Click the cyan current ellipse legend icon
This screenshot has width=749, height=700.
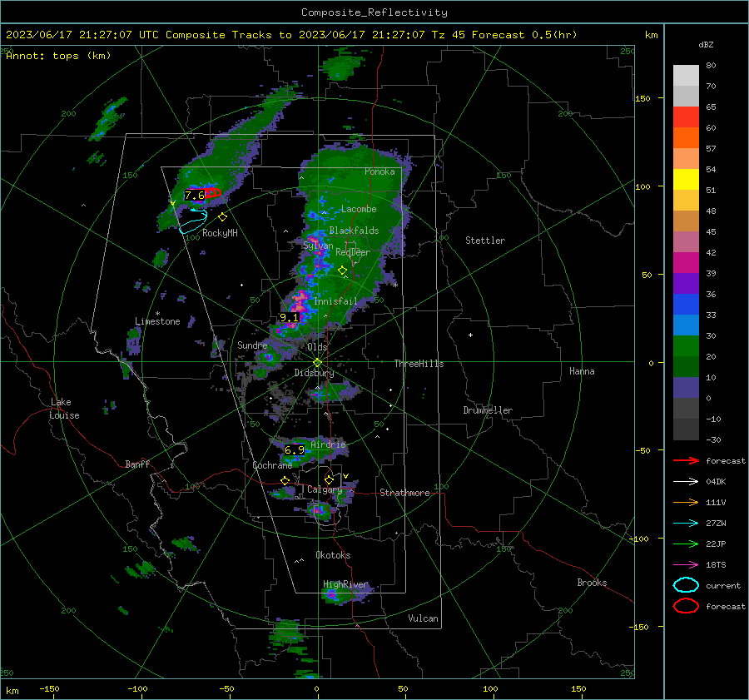tap(686, 585)
